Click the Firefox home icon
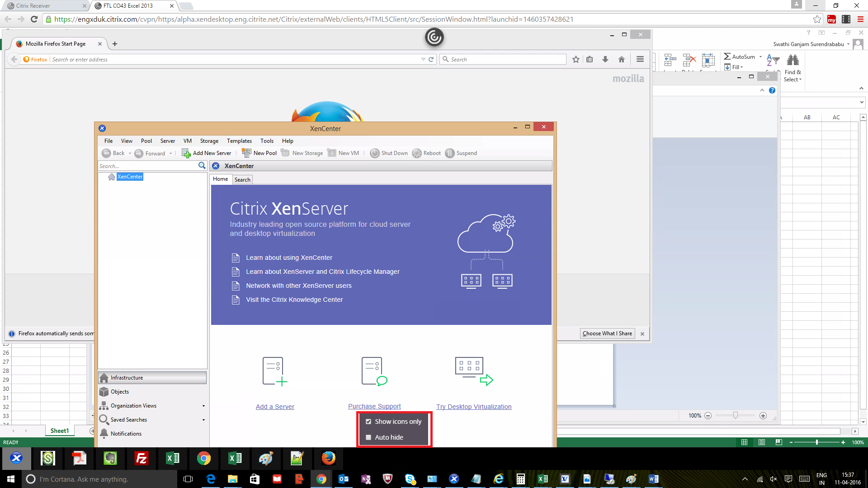Viewport: 868px width, 488px height. pos(622,59)
